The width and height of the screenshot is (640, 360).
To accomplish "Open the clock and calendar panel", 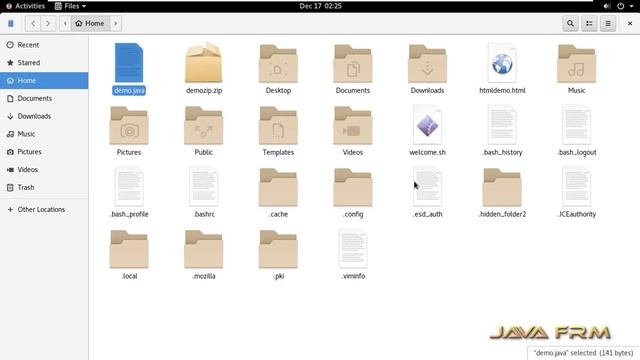I will (320, 6).
